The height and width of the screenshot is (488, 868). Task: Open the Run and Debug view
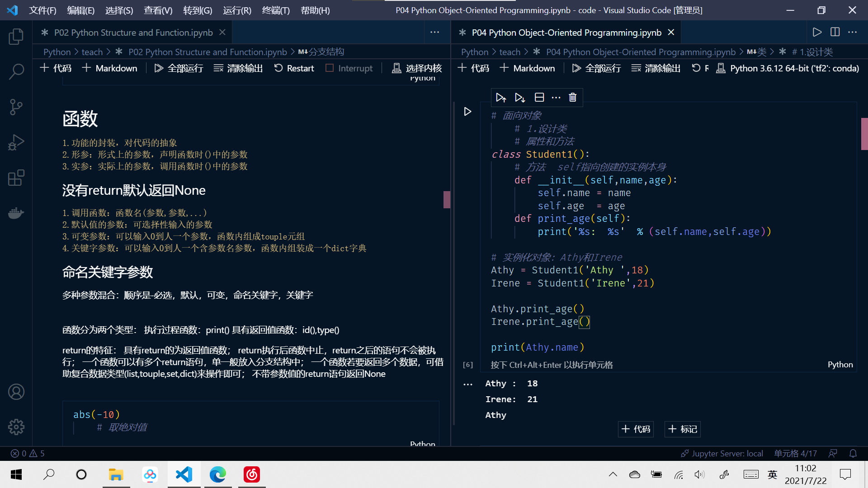click(16, 142)
